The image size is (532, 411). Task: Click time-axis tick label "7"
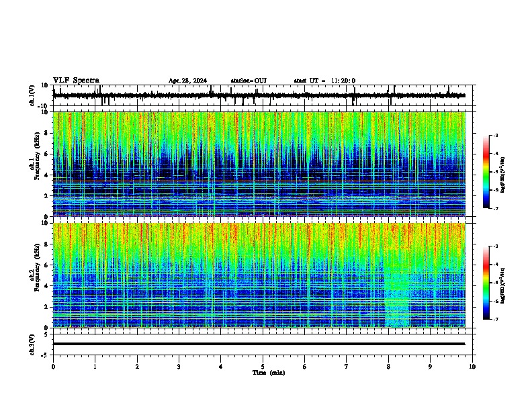point(347,367)
